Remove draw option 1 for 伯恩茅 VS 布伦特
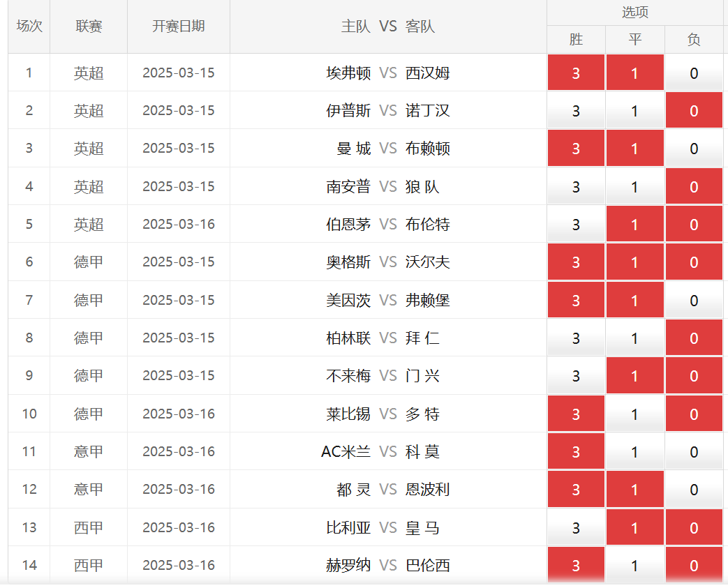Image resolution: width=728 pixels, height=588 pixels. click(634, 224)
